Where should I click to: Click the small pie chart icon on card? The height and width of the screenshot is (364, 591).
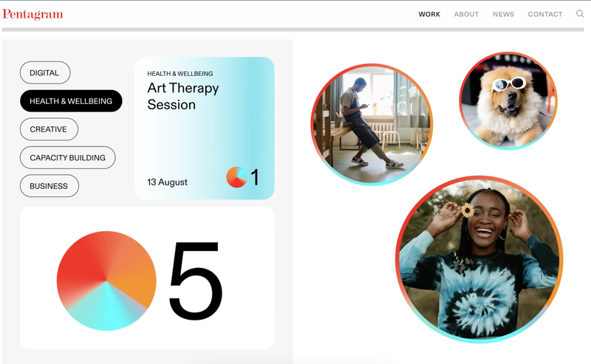coord(236,177)
